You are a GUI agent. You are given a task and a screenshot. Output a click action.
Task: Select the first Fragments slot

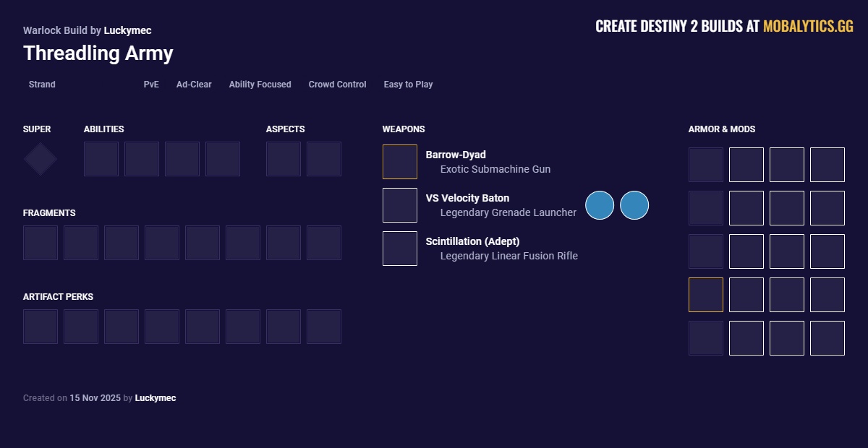(x=41, y=243)
